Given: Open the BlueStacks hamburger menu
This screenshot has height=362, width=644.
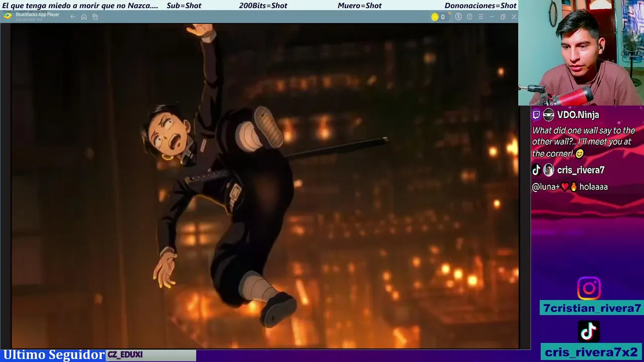Looking at the screenshot, I should 480,17.
